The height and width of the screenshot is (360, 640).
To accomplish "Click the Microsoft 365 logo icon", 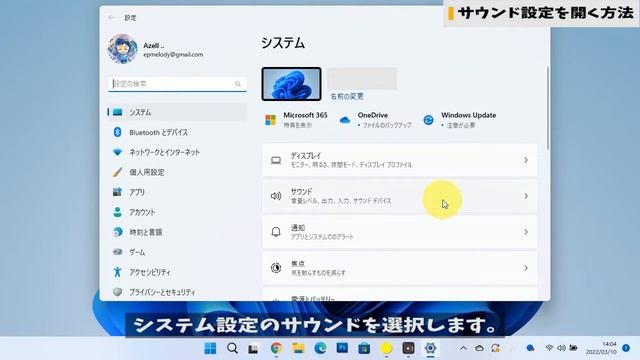I will (x=271, y=120).
